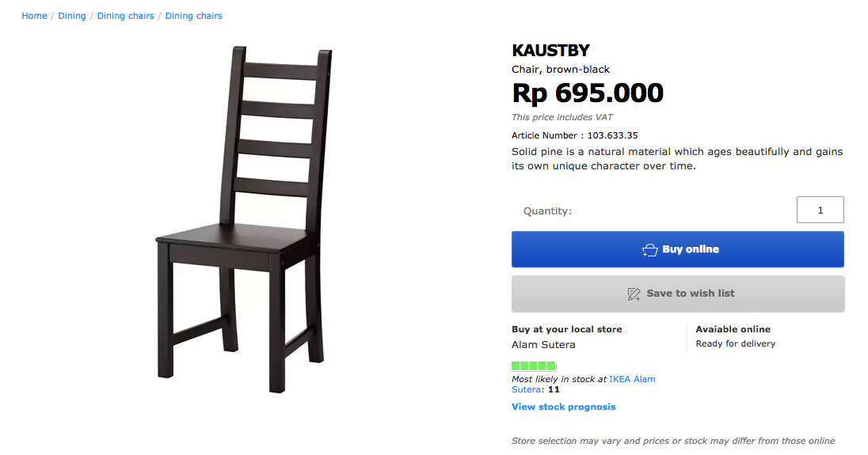Viewport: 868px width, 455px height.
Task: Click the Buy at your local store heading
Action: (567, 329)
